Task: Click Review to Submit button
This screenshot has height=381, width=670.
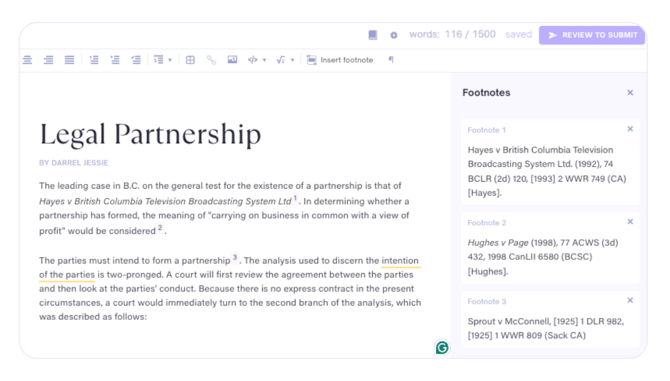Action: [592, 35]
